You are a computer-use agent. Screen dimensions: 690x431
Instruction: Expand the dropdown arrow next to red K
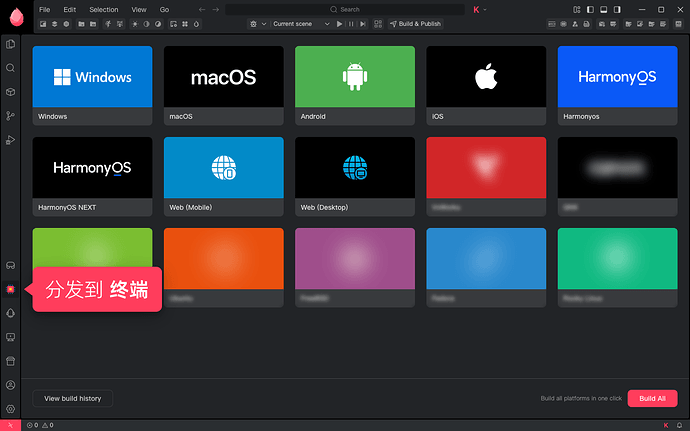(485, 10)
